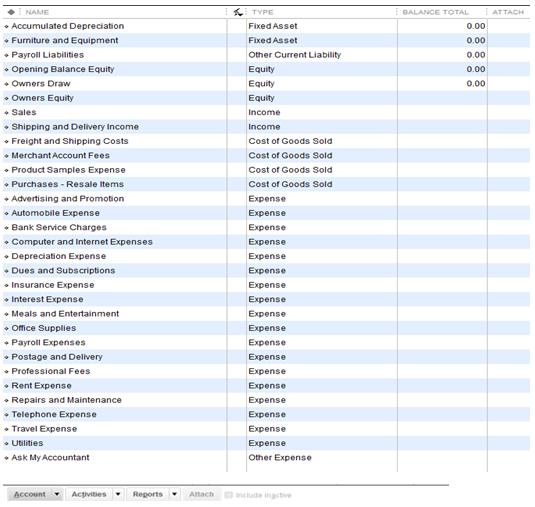Image resolution: width=535 pixels, height=507 pixels.
Task: Open the Account button dropdown arrow
Action: tap(57, 494)
